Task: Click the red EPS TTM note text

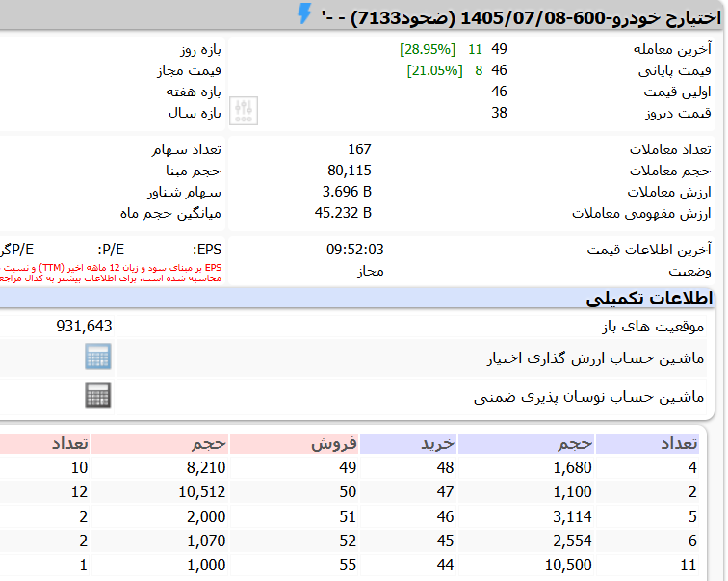Action: pyautogui.click(x=111, y=273)
